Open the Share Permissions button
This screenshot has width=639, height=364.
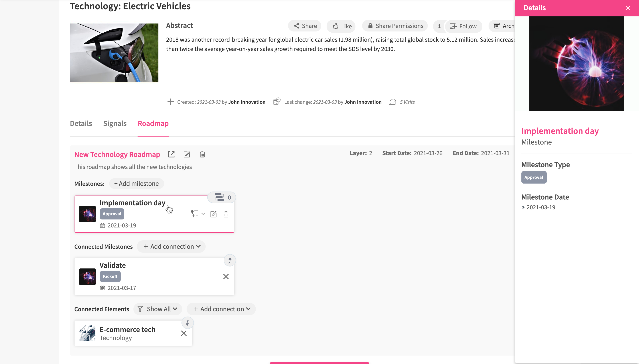click(395, 26)
